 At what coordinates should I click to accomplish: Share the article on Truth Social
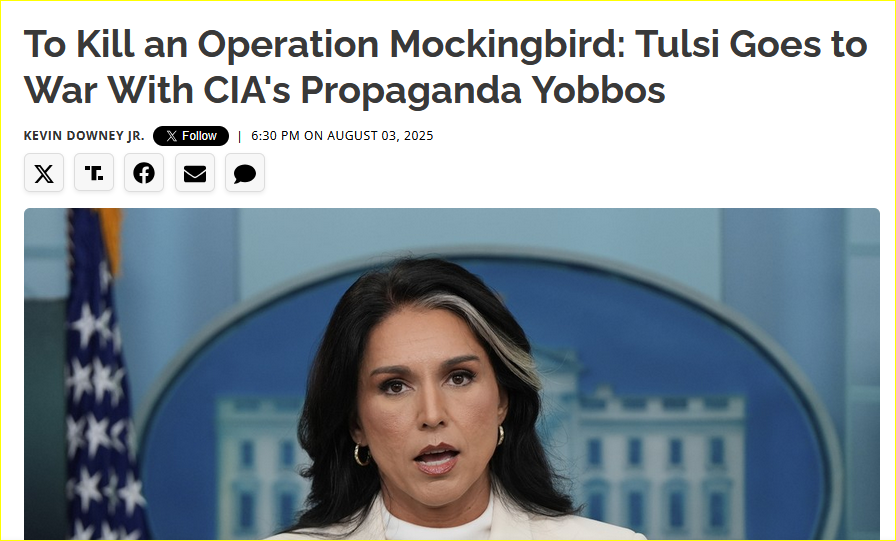[94, 173]
